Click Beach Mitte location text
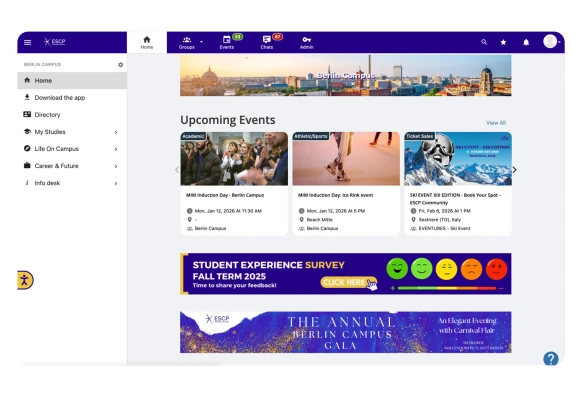 [320, 220]
